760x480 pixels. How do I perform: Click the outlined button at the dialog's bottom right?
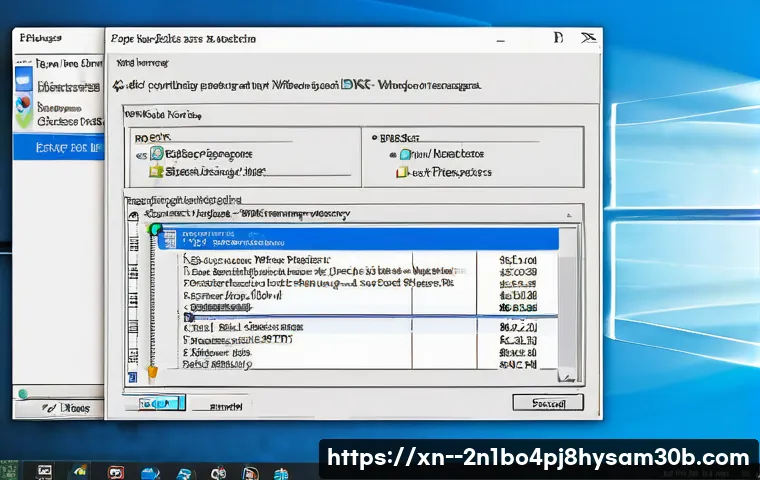coord(548,403)
